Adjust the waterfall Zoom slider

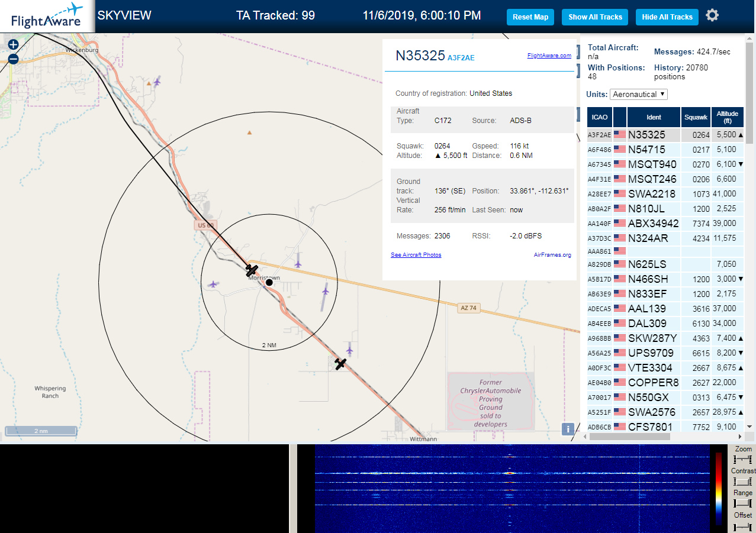click(742, 460)
